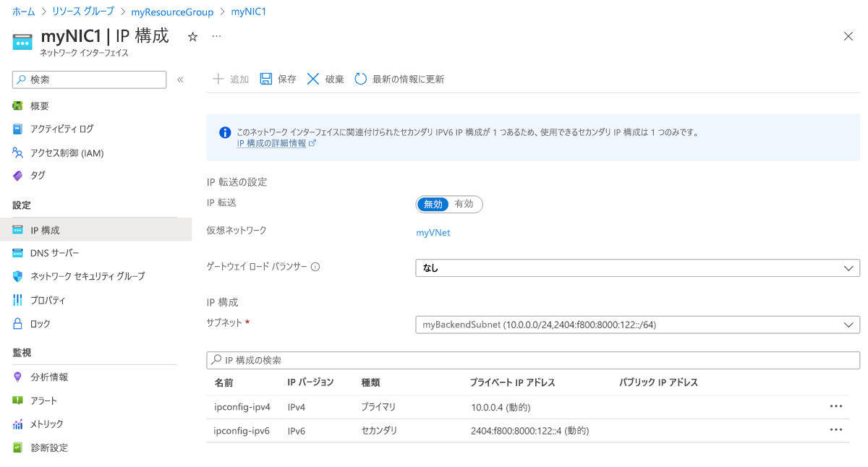Image resolution: width=868 pixels, height=467 pixels.
Task: Disable IP 転送 with the 無効 option
Action: 433,204
